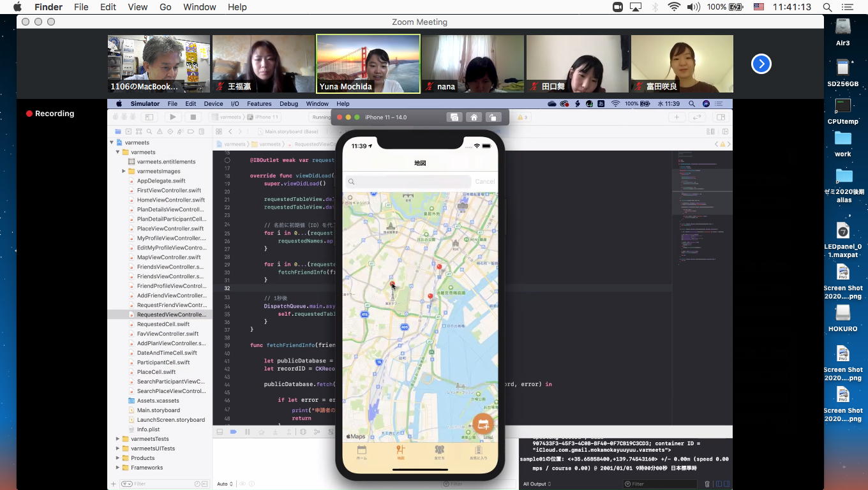Pause execution in the debug bar
Viewport: 868px width, 490px height.
point(247,432)
